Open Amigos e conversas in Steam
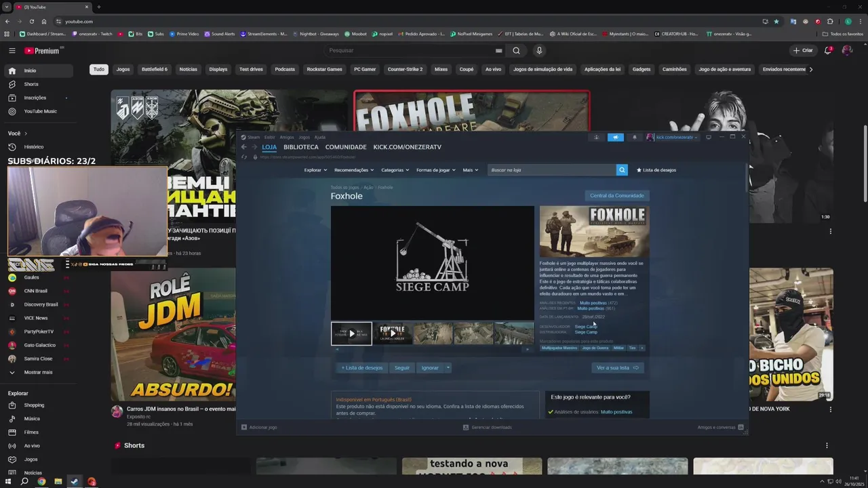868x488 pixels. [720, 427]
